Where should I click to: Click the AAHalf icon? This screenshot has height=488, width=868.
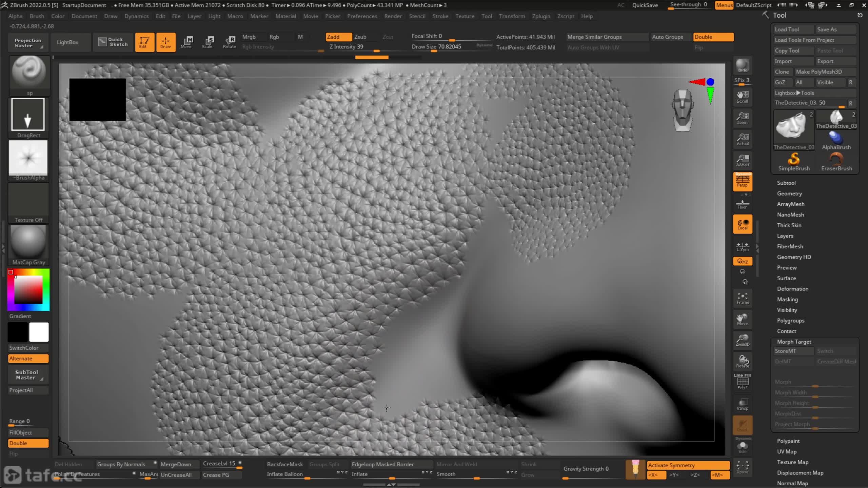(x=743, y=160)
